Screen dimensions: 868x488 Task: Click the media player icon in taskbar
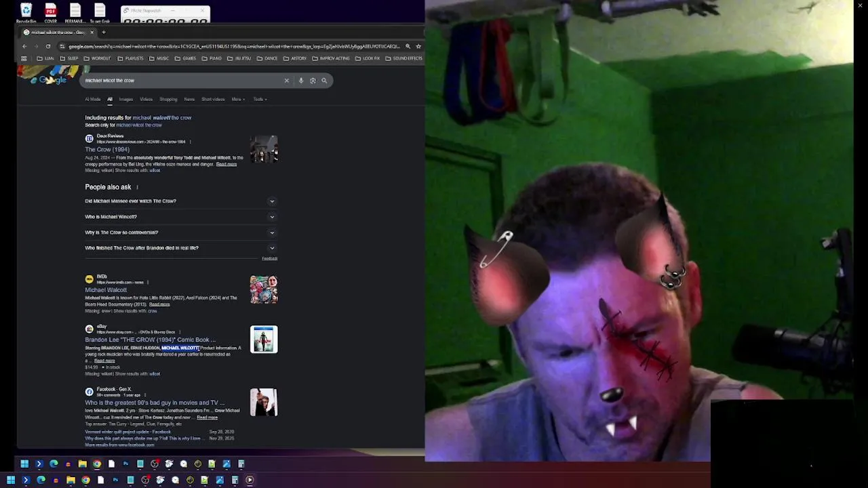250,480
